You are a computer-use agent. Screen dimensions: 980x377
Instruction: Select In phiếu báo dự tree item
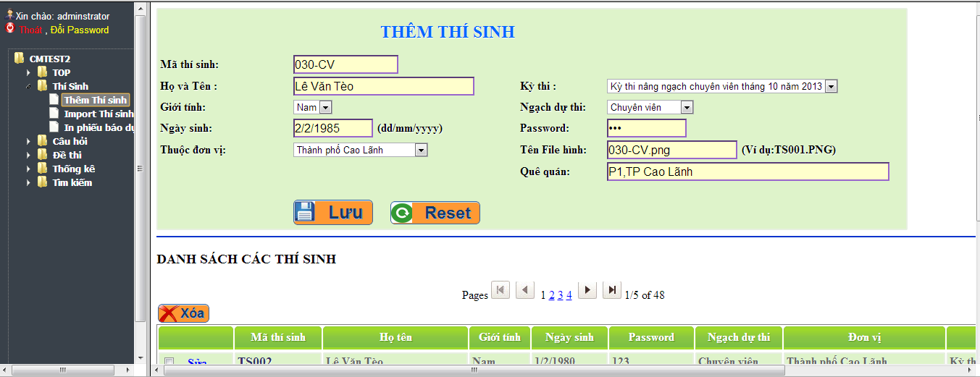pyautogui.click(x=99, y=127)
